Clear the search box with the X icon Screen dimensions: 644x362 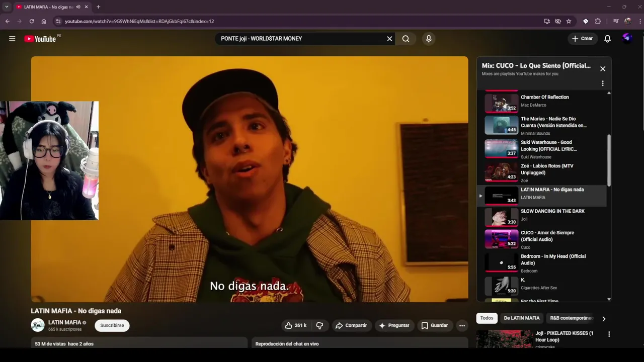(x=389, y=39)
